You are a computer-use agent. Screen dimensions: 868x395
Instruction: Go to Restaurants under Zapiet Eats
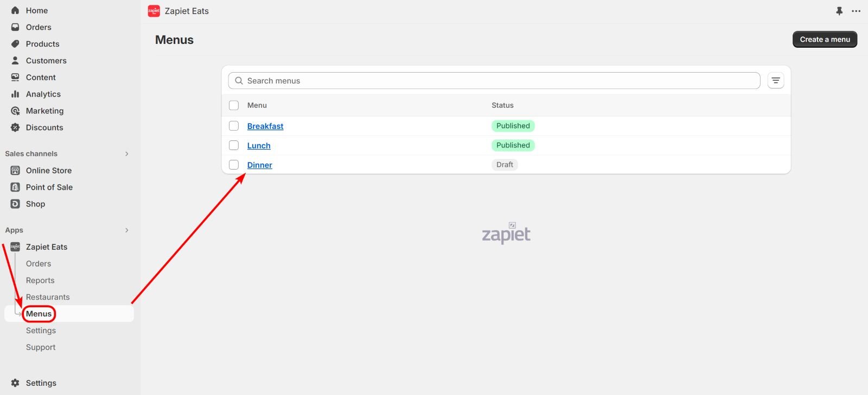48,297
